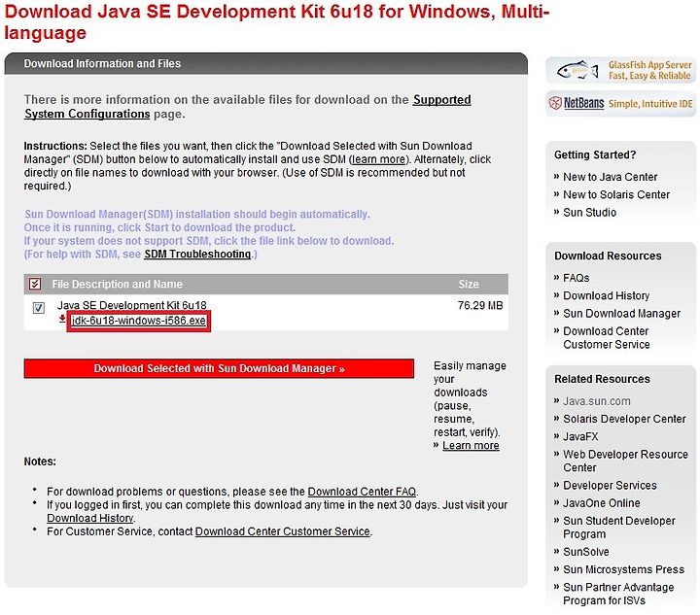
Task: Click the GlassFish fish logo
Action: [577, 70]
